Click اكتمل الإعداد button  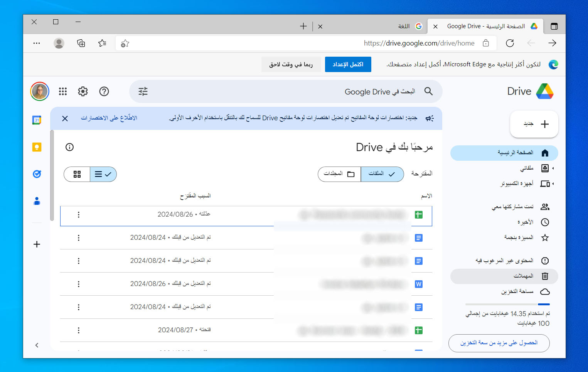click(x=348, y=64)
